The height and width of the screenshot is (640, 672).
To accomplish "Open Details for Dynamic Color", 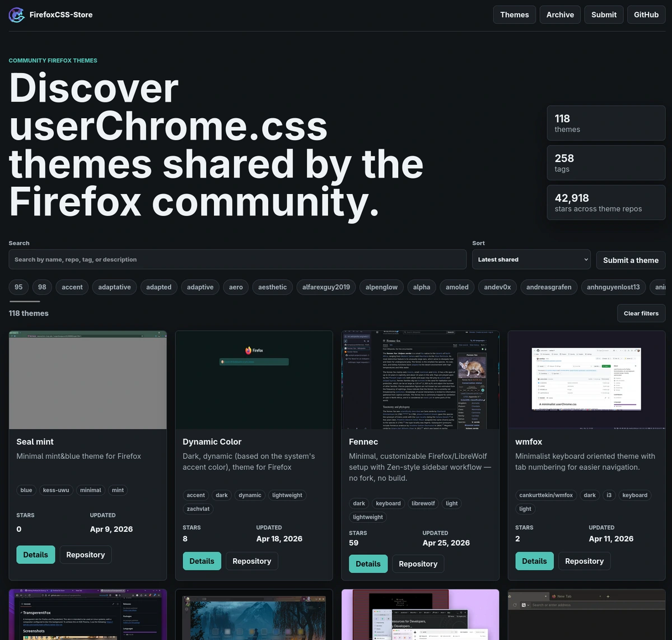I will point(202,561).
